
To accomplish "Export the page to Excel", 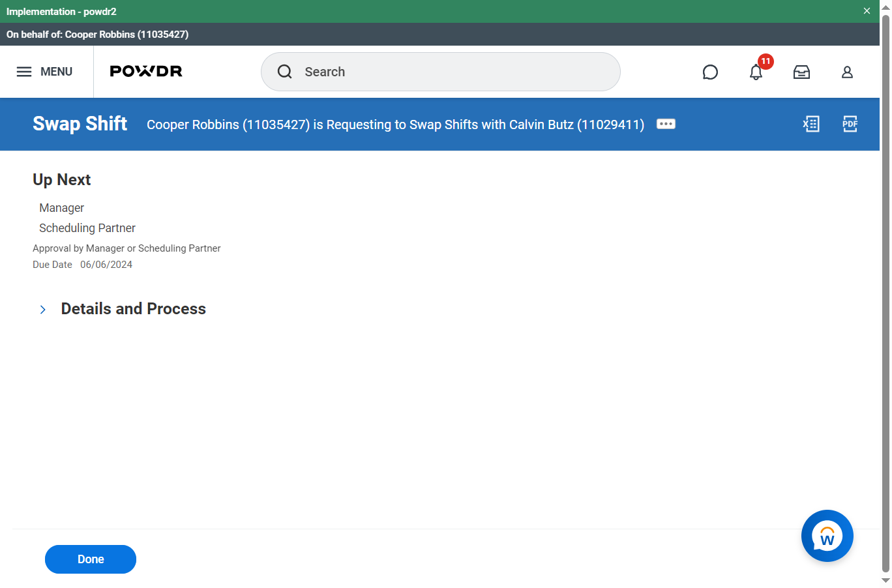I will pyautogui.click(x=811, y=124).
